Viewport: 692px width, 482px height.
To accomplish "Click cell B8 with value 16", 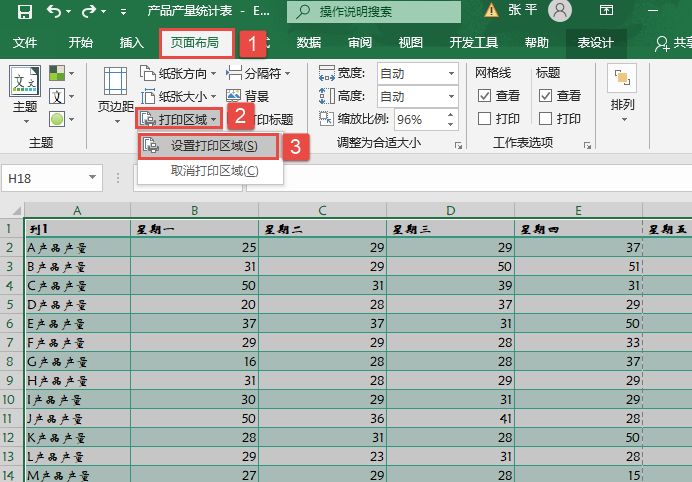I will point(195,362).
